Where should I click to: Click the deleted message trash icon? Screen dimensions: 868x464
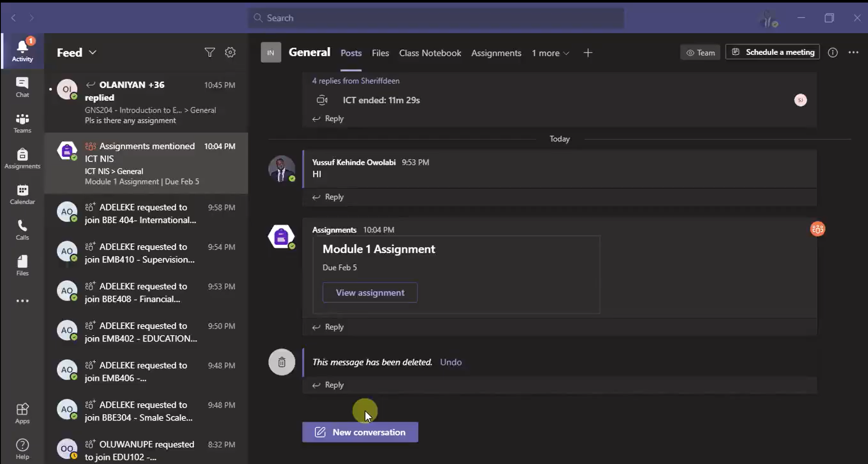click(282, 362)
